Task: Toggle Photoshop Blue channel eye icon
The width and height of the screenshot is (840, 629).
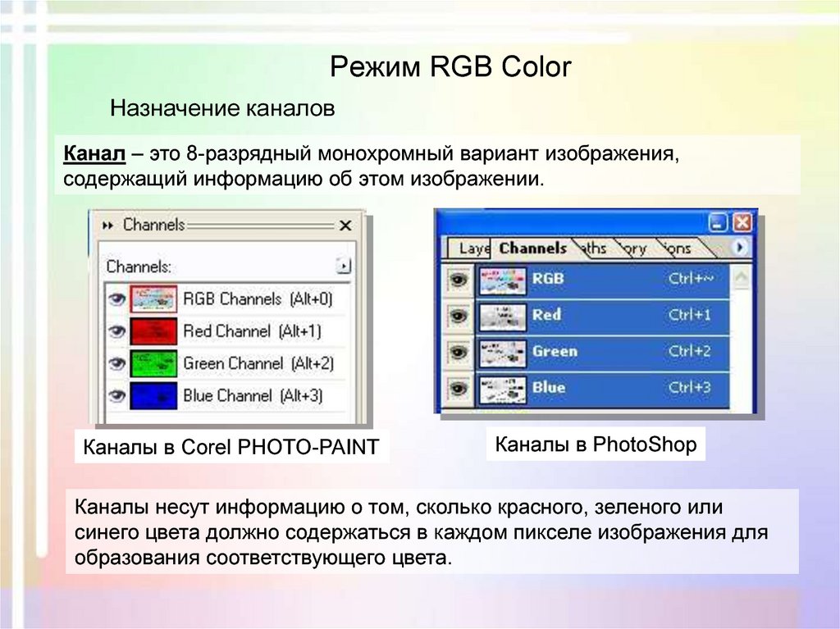Action: [x=459, y=388]
